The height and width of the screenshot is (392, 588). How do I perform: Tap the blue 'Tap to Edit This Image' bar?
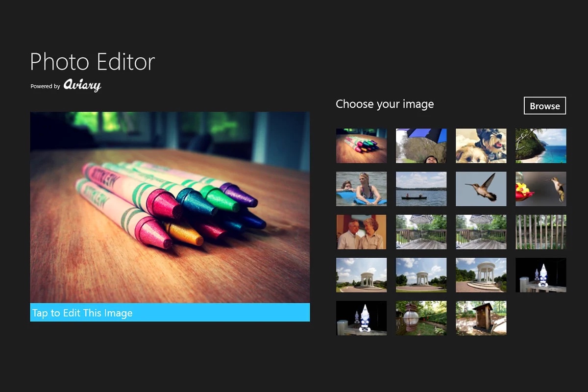click(170, 313)
